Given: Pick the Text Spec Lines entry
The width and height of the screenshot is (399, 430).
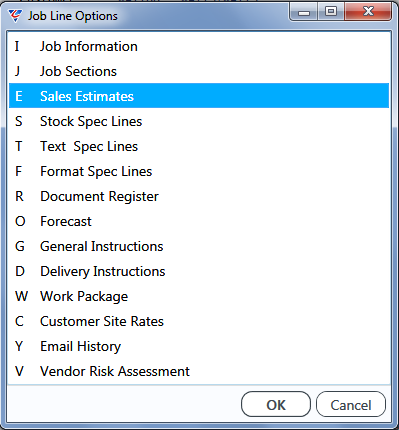Looking at the screenshot, I should [199, 146].
